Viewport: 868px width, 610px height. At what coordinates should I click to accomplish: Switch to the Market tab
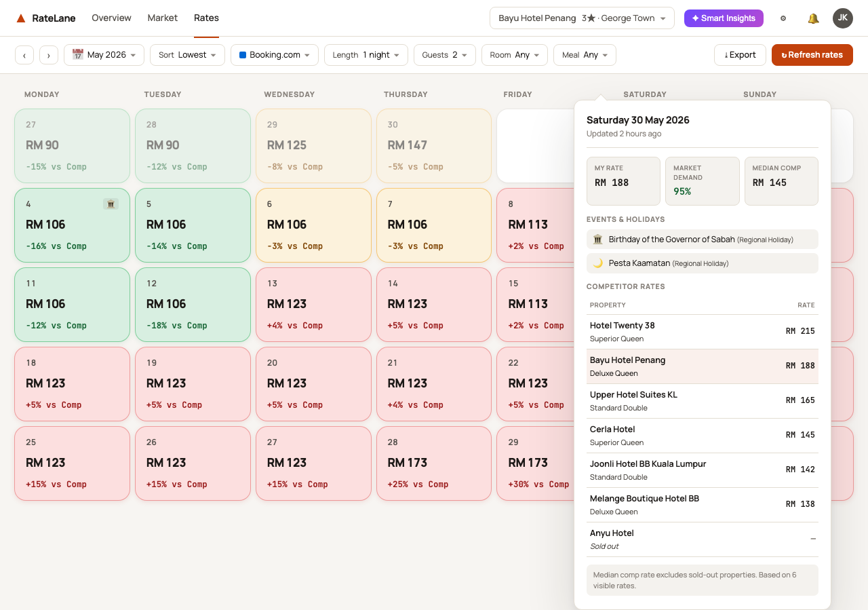[x=163, y=18]
